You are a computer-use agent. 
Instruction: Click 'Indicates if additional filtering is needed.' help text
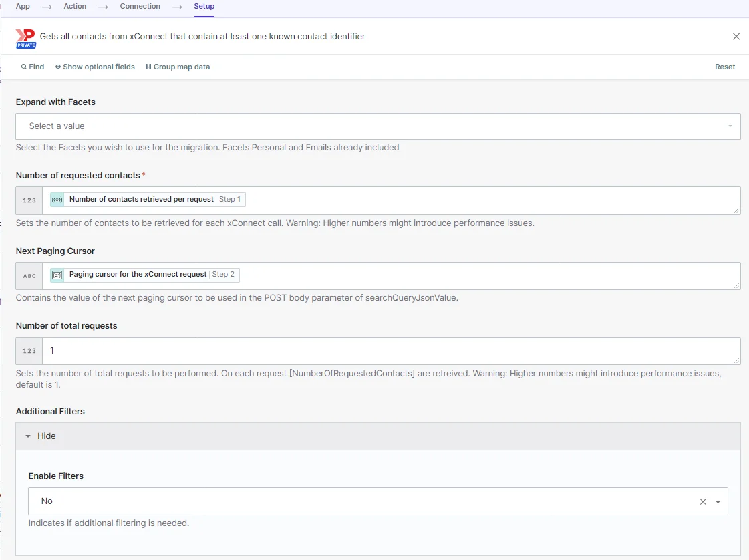point(108,523)
